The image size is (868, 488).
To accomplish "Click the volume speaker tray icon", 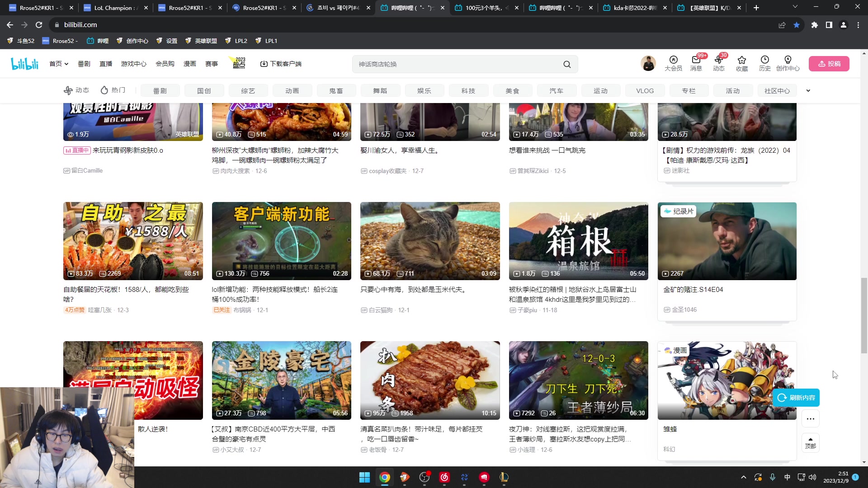I will point(812,477).
